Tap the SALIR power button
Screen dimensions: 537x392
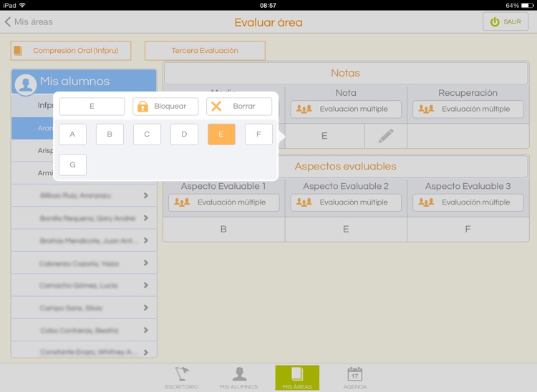pos(505,22)
